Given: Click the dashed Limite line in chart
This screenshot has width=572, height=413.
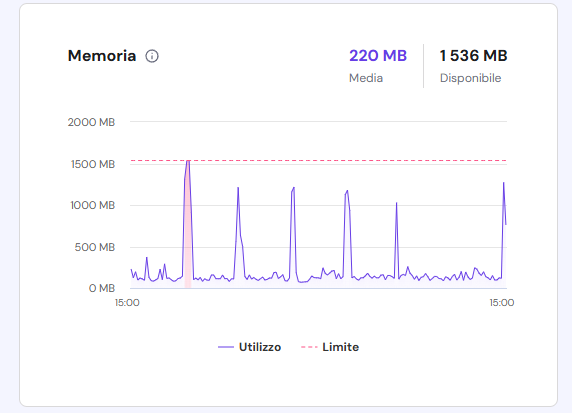Looking at the screenshot, I should (x=318, y=161).
